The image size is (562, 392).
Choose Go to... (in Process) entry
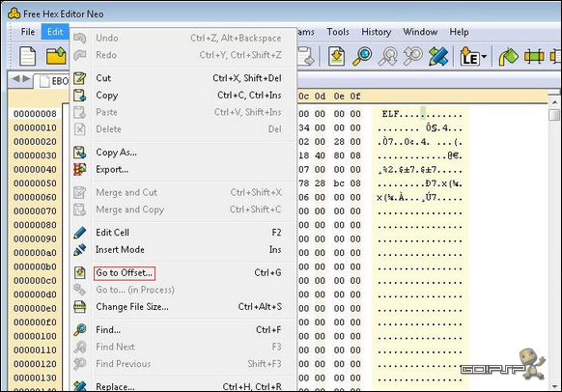pos(183,290)
